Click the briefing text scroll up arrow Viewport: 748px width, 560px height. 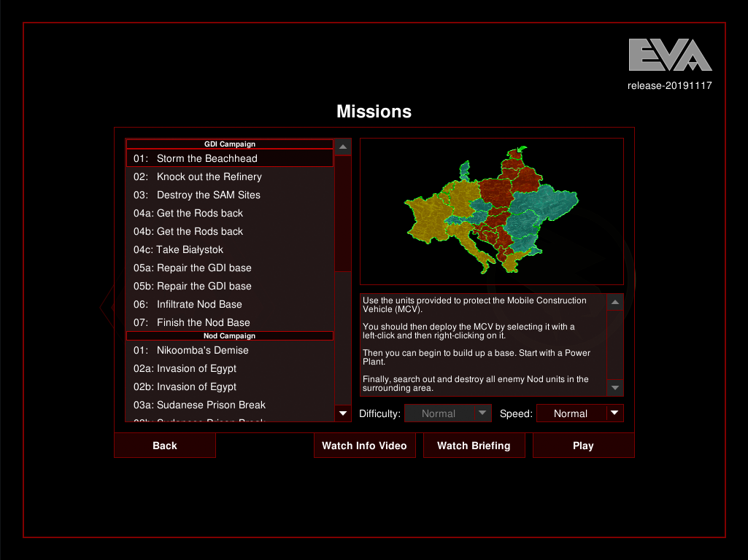(615, 302)
